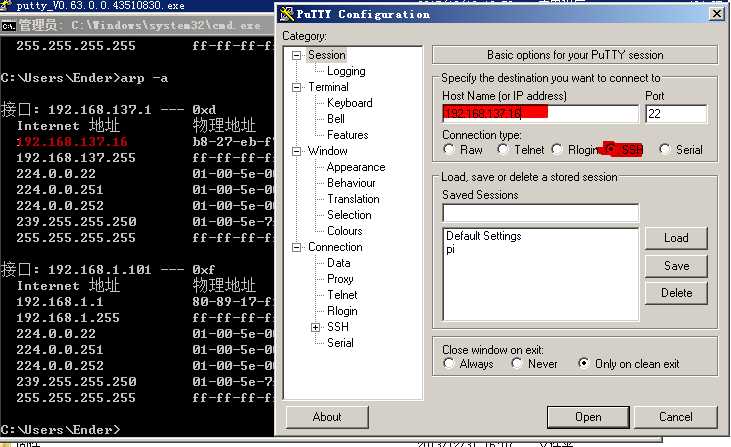Open the Data settings category
731x447 pixels.
[338, 263]
